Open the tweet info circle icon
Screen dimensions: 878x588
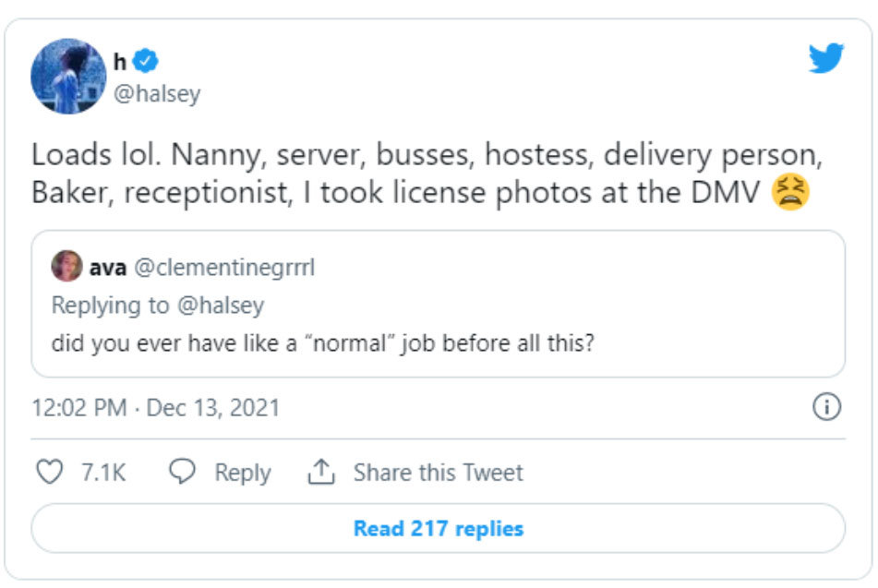(826, 407)
